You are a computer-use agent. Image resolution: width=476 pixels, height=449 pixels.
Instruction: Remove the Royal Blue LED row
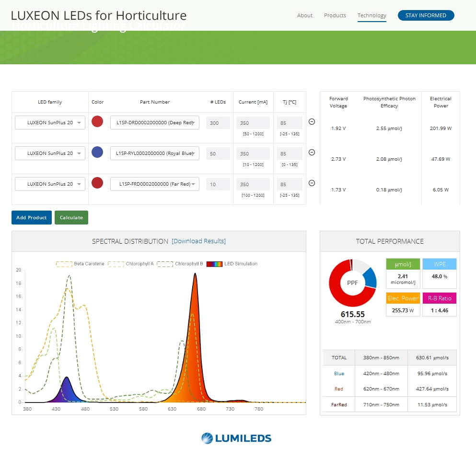point(312,153)
